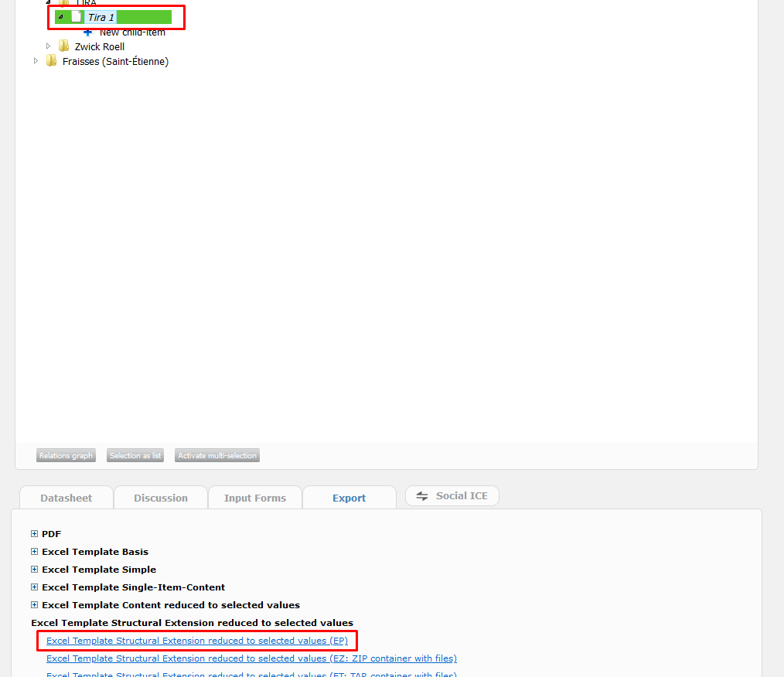This screenshot has height=677, width=784.
Task: Toggle Activate multi-selection button
Action: tap(217, 456)
